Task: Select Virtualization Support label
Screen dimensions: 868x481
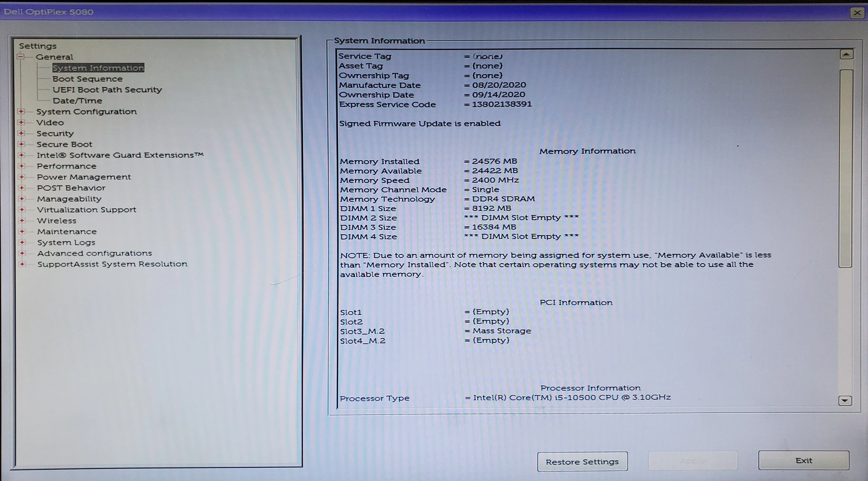Action: point(87,210)
